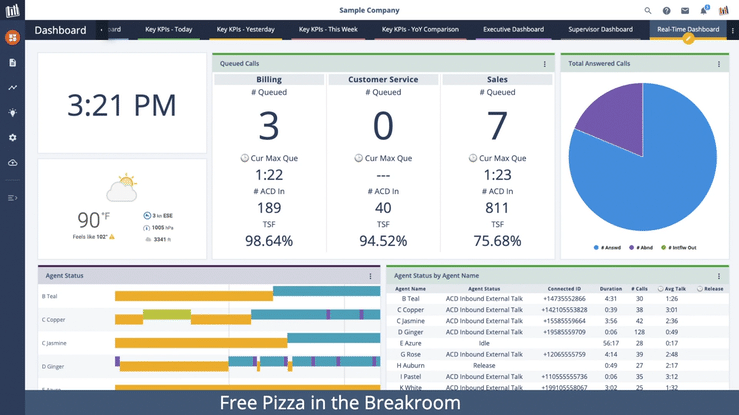Click the edit pencil button on Real-Time Dashboard

pyautogui.click(x=688, y=39)
